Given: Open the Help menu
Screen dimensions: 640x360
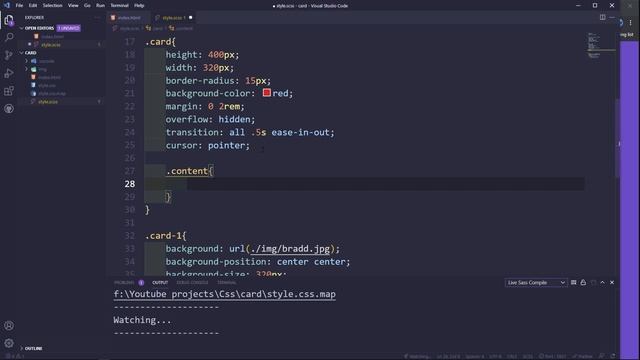Looking at the screenshot, I should click(x=139, y=5).
